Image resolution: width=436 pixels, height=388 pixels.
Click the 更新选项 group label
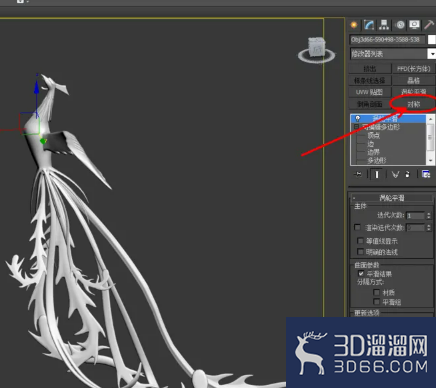(367, 313)
